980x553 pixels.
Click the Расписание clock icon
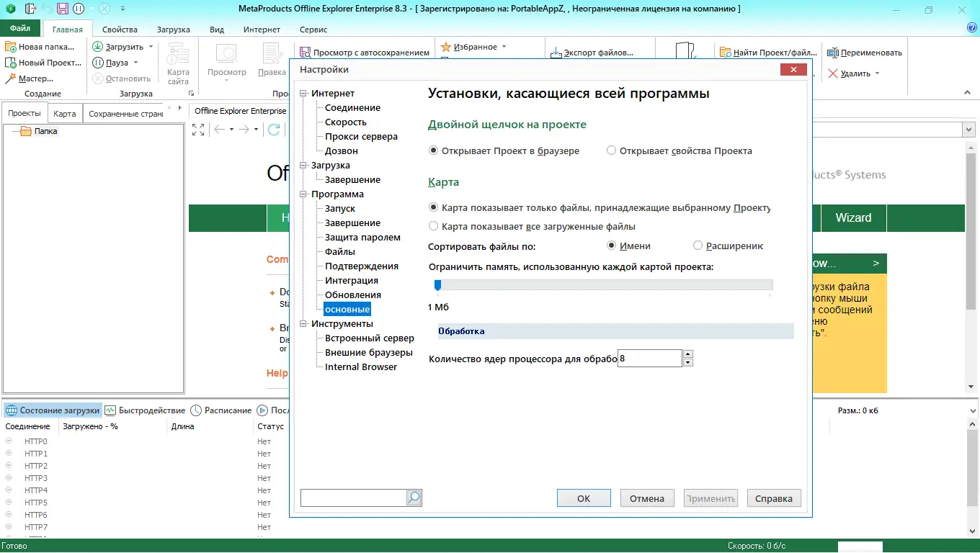(196, 410)
